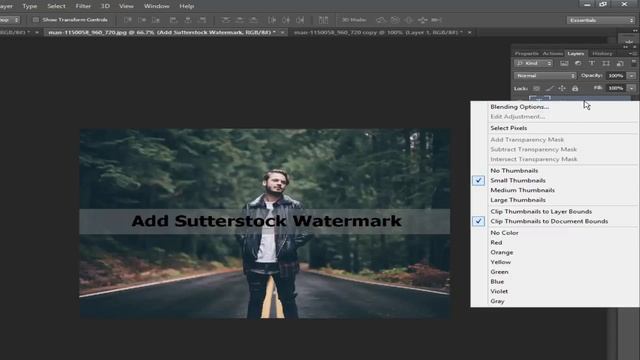Switch to the Actions panel tab
This screenshot has width=640, height=360.
coord(552,53)
